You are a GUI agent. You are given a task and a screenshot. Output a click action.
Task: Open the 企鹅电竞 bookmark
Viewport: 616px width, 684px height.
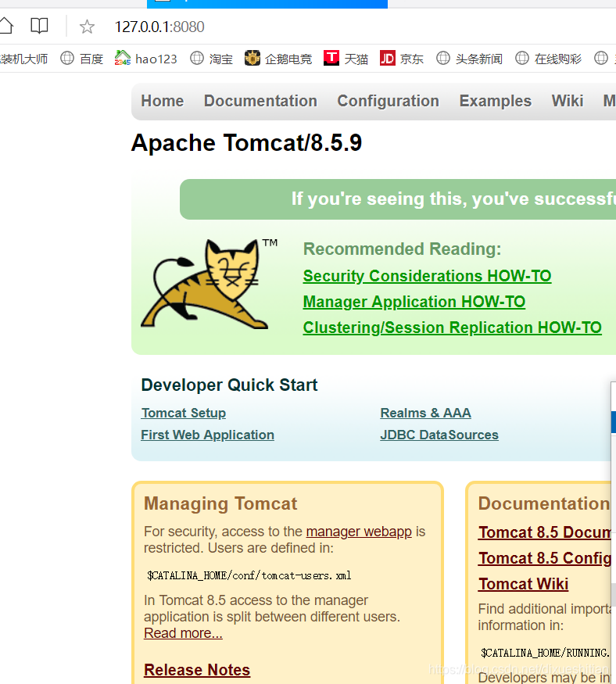click(278, 58)
